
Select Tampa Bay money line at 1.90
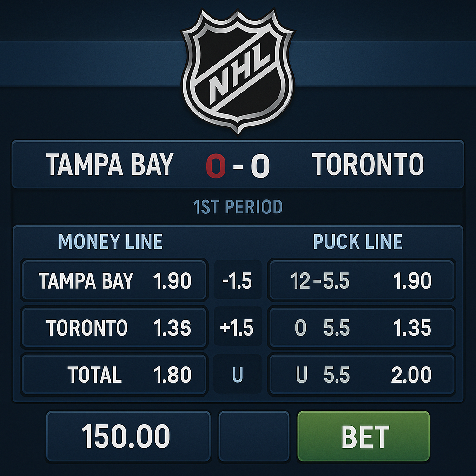pos(114,281)
